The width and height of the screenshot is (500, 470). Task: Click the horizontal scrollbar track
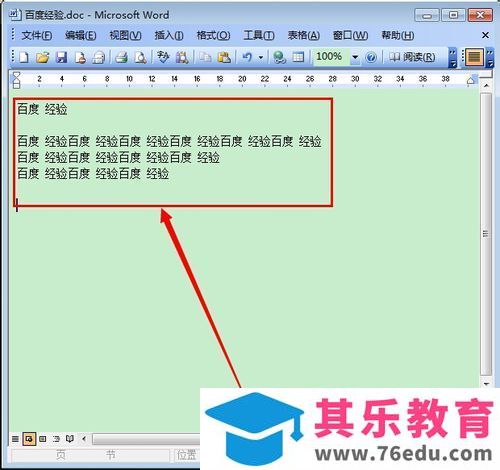point(146,439)
